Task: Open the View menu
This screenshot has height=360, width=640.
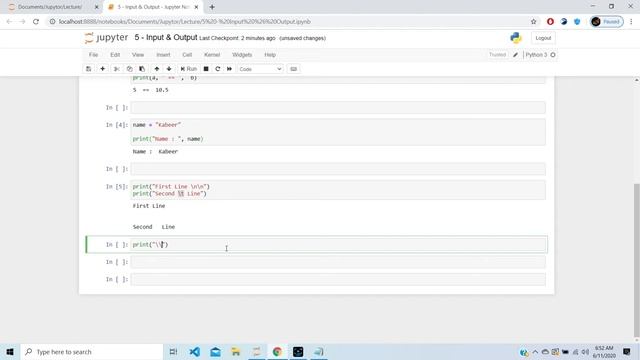Action: click(138, 55)
